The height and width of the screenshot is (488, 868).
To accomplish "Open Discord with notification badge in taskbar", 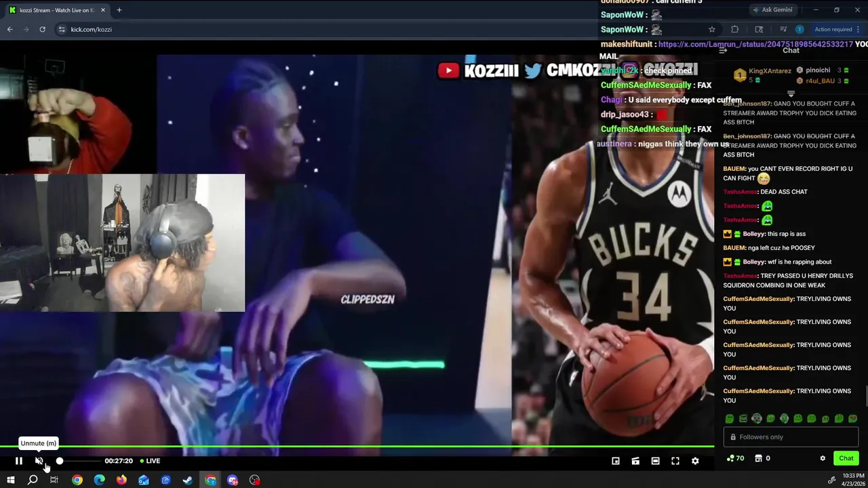I will pyautogui.click(x=233, y=480).
